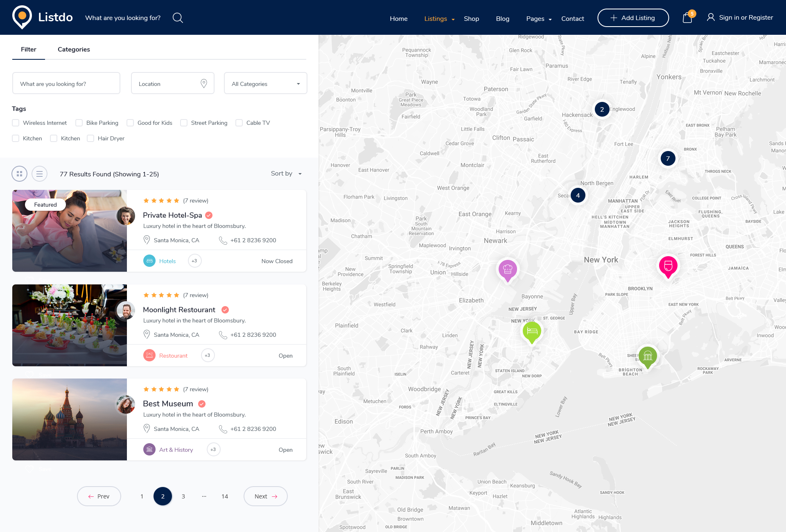Click the green museum map marker
Viewport: 786px width, 532px height.
(648, 356)
